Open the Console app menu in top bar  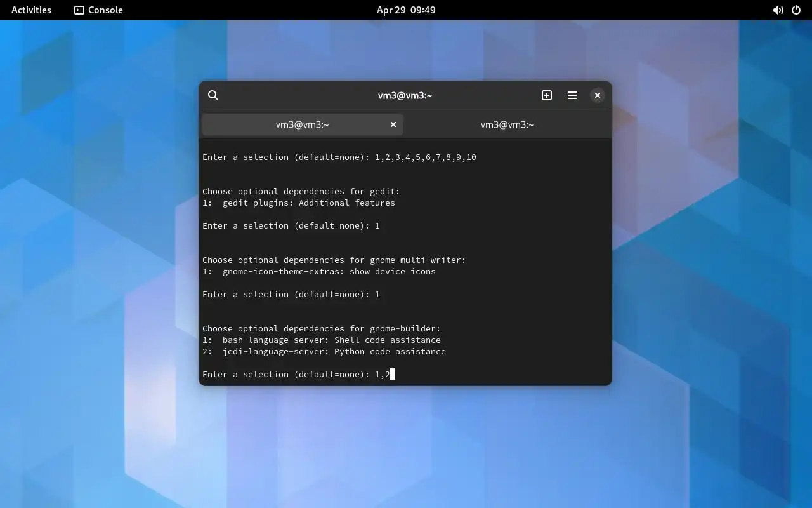tap(98, 10)
